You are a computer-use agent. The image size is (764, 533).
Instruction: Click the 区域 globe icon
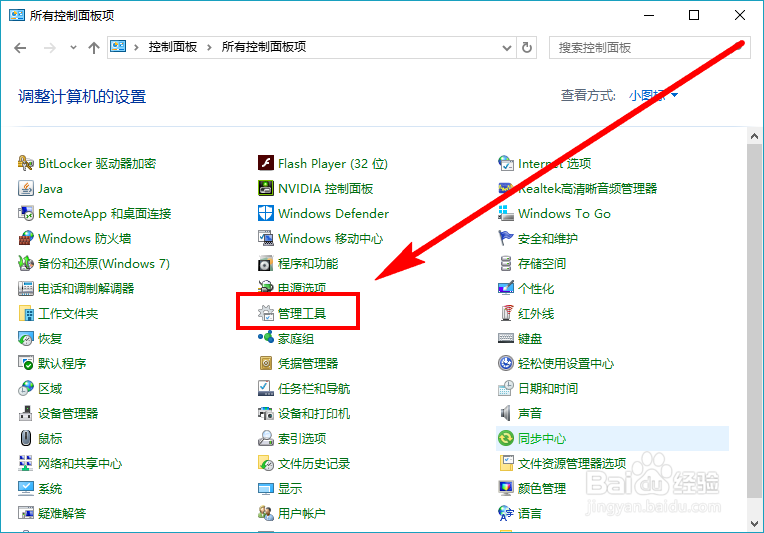(25, 388)
